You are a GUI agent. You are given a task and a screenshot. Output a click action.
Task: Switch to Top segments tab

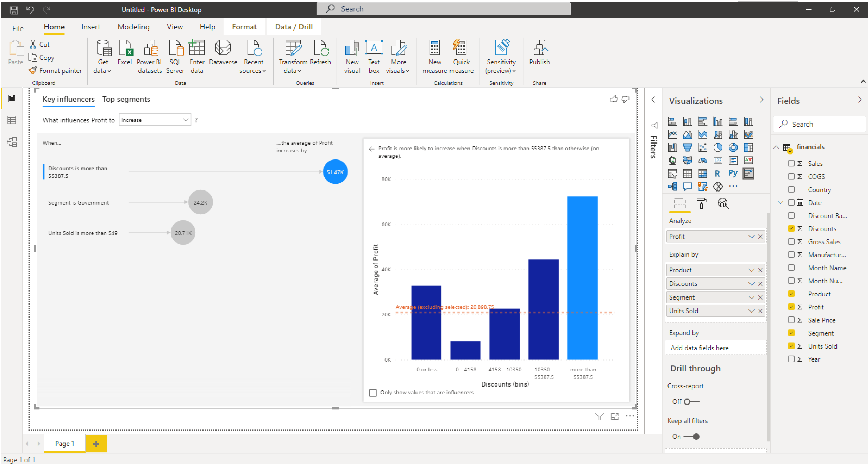[126, 99]
